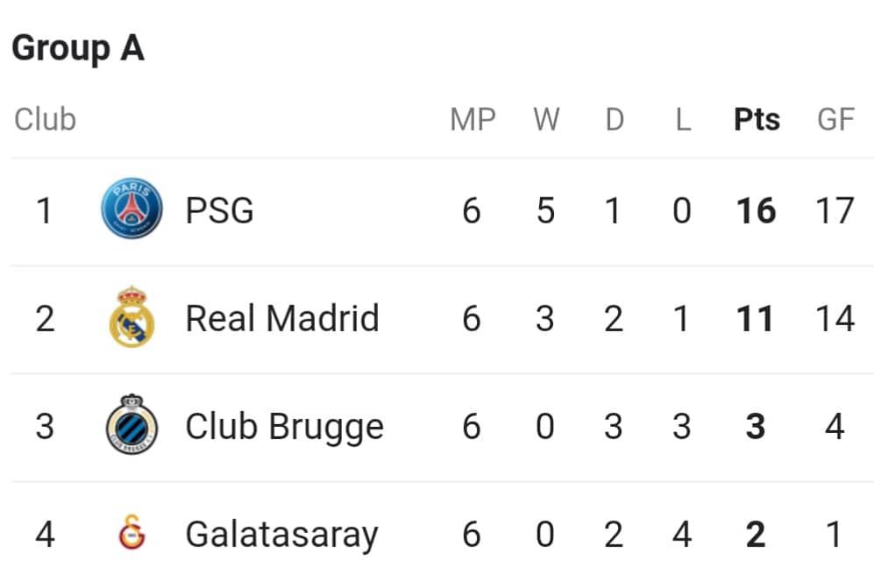Click the MP column header

473,119
